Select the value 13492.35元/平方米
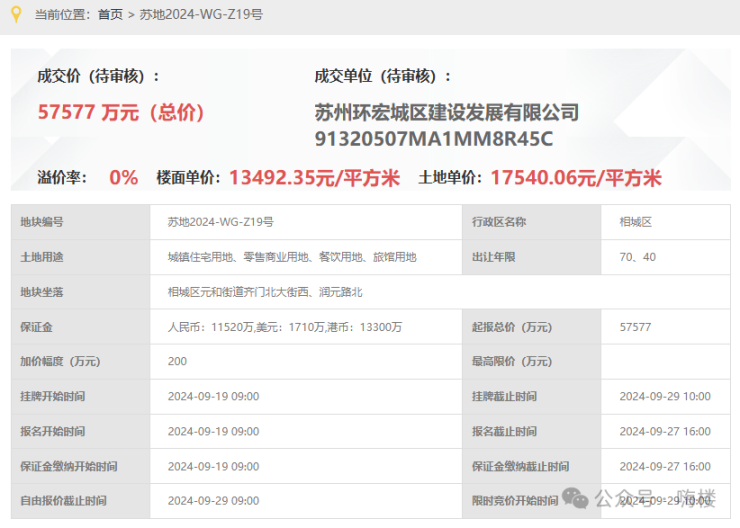Screen dimensions: 740x528 coord(314,178)
